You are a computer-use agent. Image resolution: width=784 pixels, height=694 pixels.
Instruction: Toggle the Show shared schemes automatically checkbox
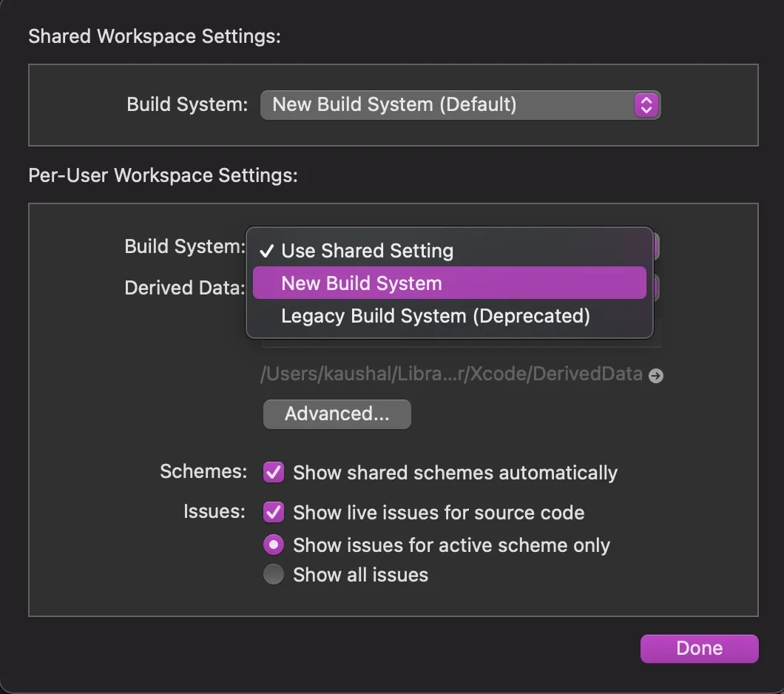[x=274, y=473]
